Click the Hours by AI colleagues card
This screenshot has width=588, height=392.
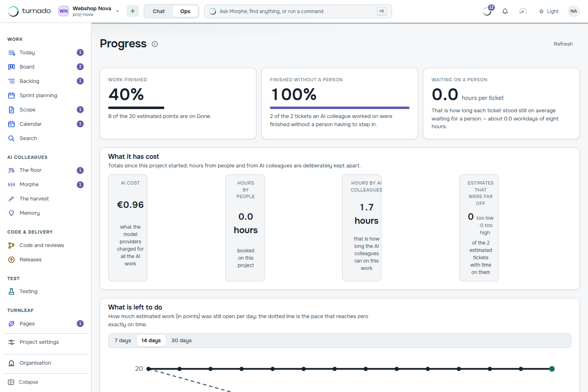[362, 228]
